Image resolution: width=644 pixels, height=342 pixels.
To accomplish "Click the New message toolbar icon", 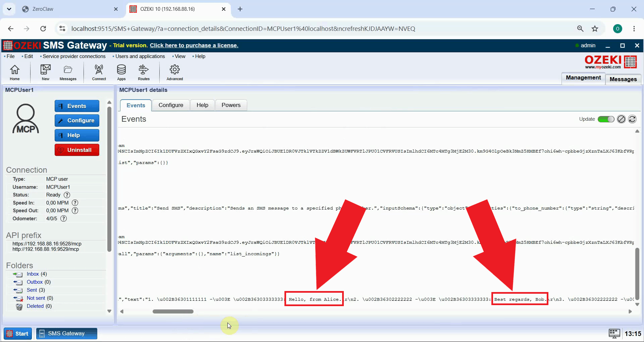I will [46, 72].
